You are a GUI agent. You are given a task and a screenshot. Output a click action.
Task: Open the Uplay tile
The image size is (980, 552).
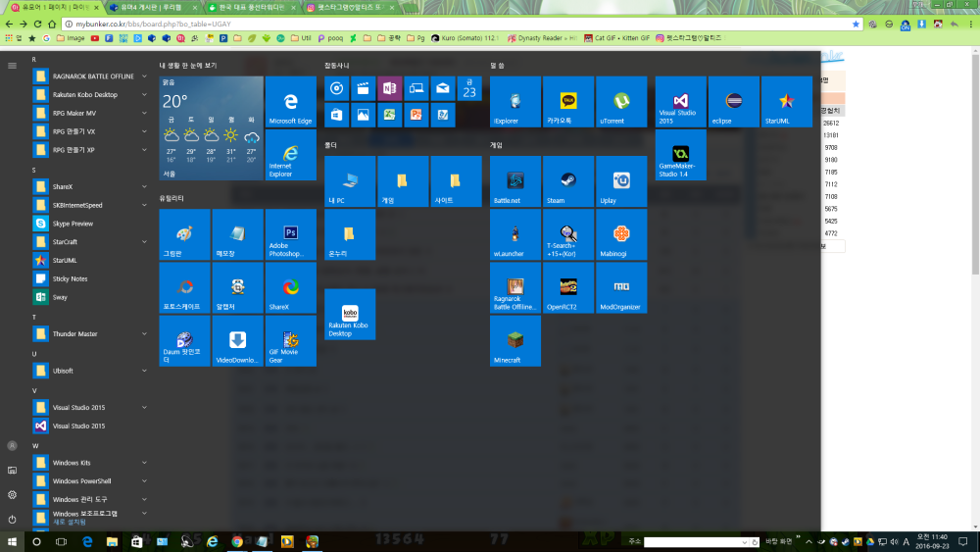click(621, 181)
